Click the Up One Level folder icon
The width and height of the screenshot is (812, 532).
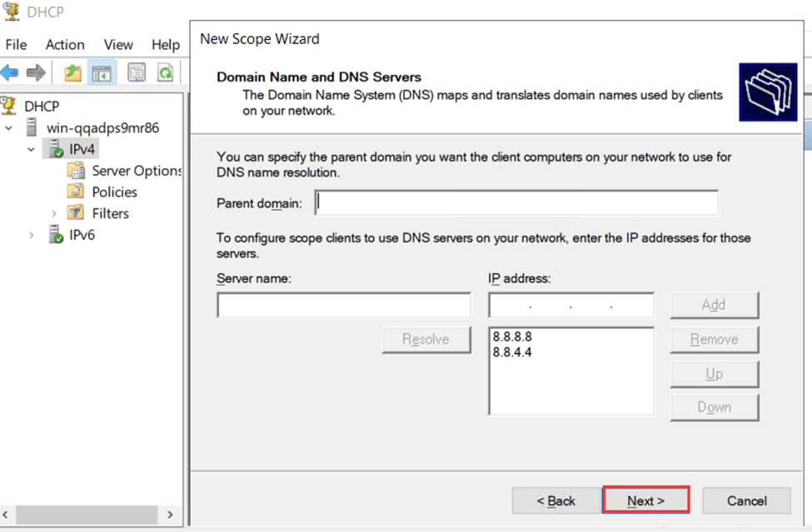[72, 72]
